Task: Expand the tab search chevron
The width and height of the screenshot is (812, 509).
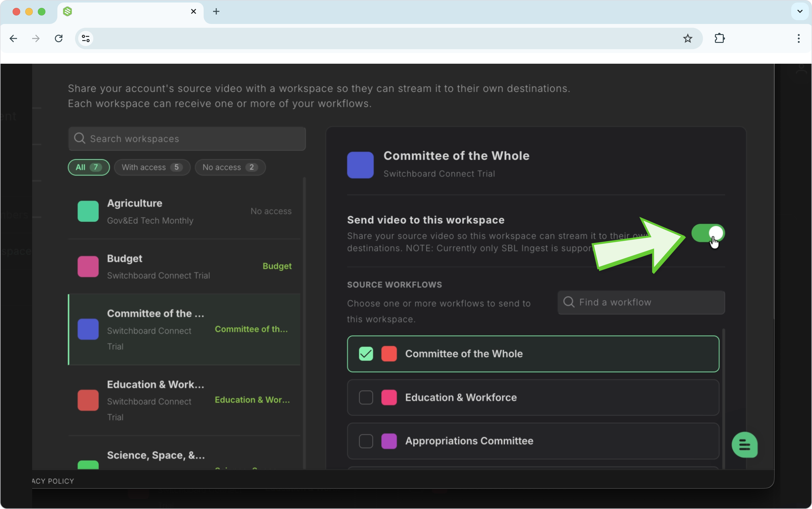Action: tap(800, 11)
